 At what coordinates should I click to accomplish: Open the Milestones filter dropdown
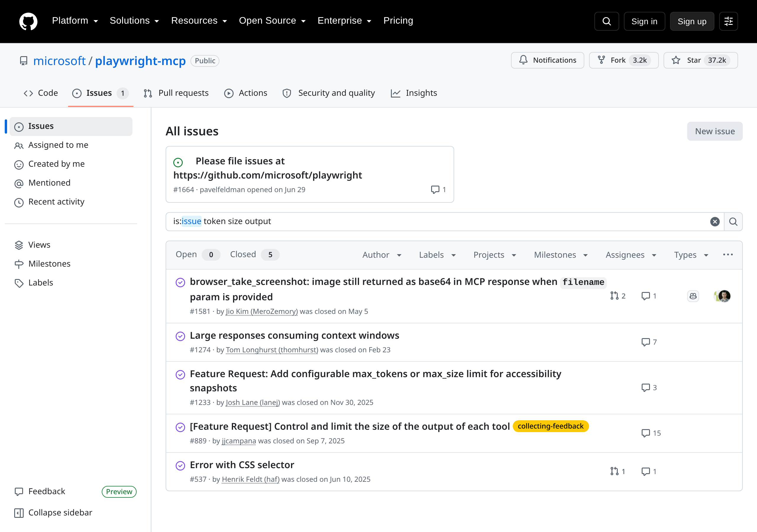point(561,255)
